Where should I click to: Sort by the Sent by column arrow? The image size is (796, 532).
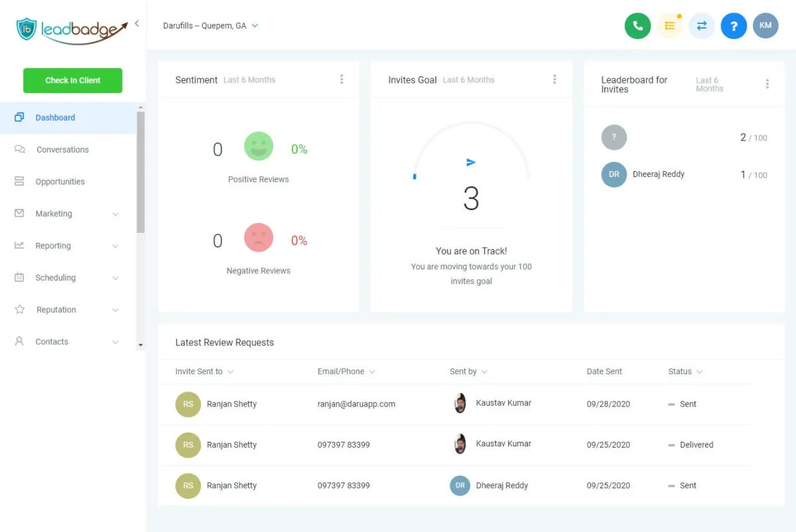click(x=484, y=372)
